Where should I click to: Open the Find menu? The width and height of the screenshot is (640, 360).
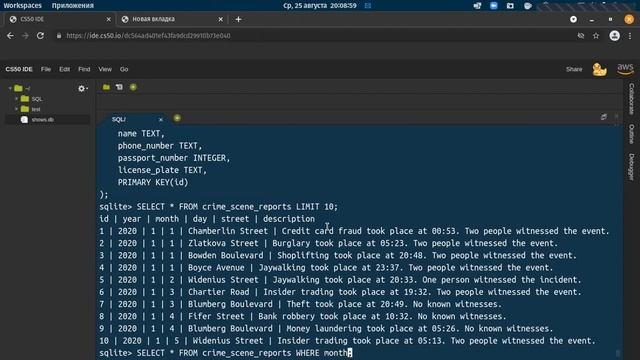pos(84,69)
